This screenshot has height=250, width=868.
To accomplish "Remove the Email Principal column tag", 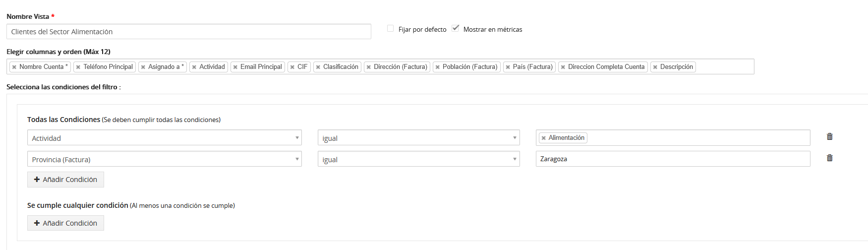I will point(235,67).
